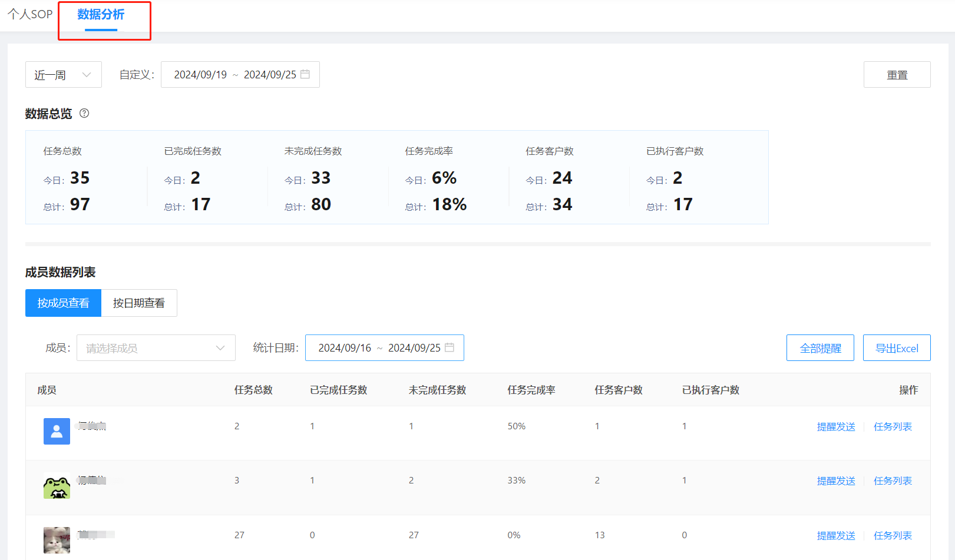Click the 任务完成率 column header
The height and width of the screenshot is (560, 955).
[x=531, y=390]
